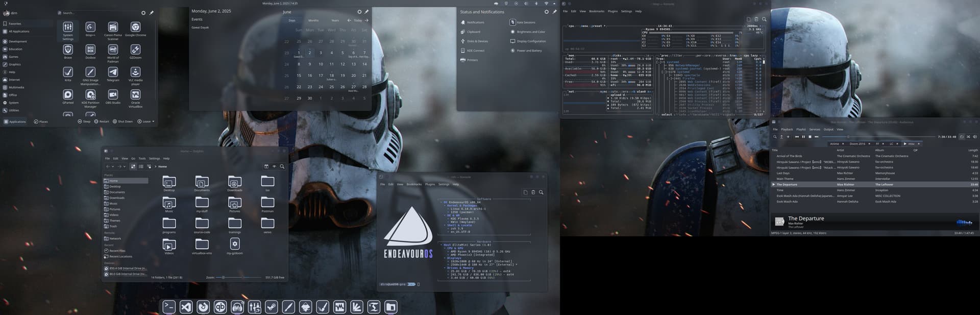Image resolution: width=980 pixels, height=315 pixels.
Task: Open Telegram from the launcher grid
Action: pos(113,74)
